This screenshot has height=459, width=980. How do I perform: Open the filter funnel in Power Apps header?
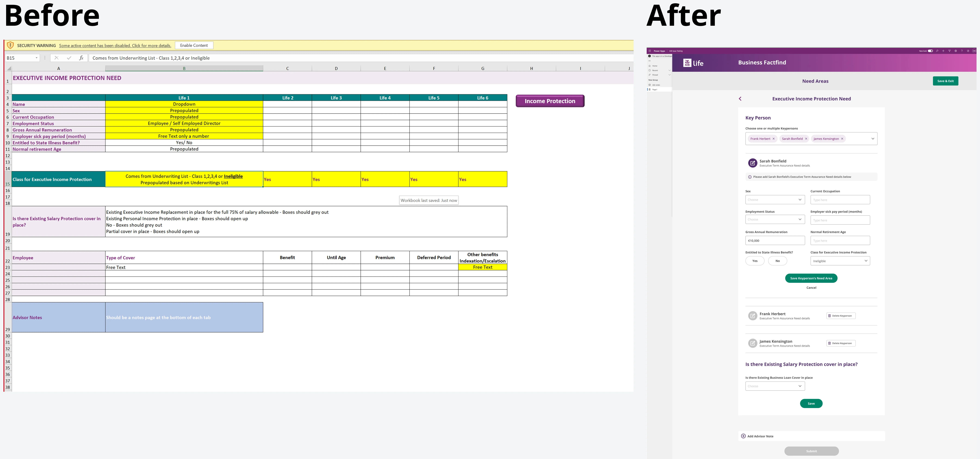950,51
